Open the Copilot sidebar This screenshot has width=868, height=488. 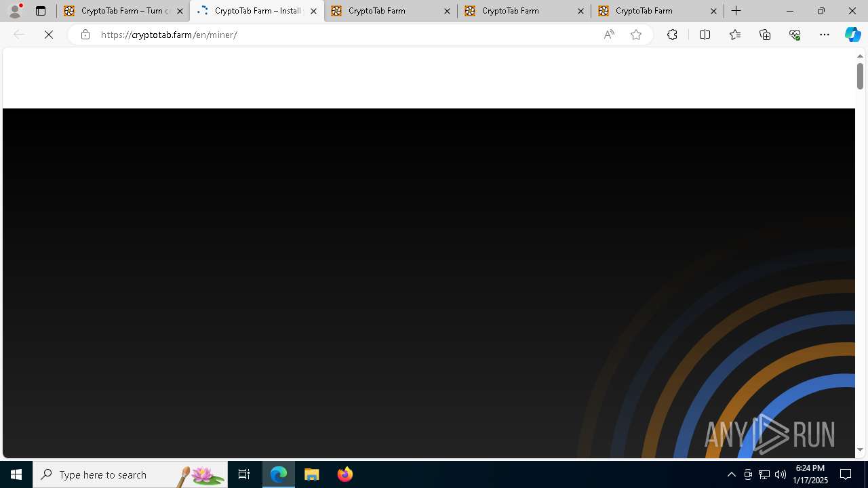point(853,35)
